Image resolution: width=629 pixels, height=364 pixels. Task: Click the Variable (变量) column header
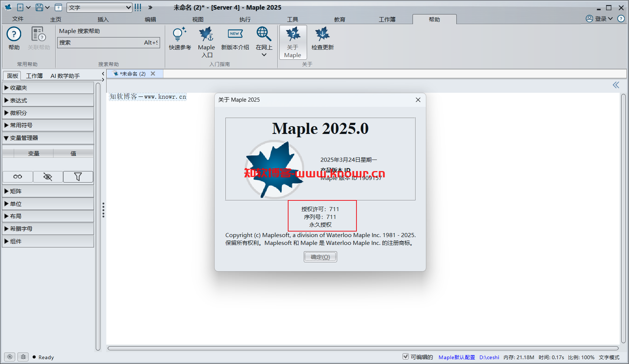(x=34, y=153)
